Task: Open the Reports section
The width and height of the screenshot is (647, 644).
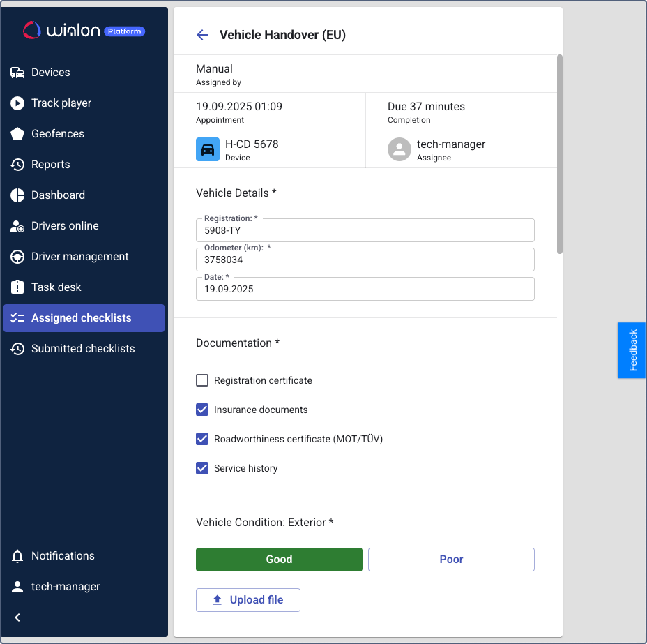Action: [50, 165]
